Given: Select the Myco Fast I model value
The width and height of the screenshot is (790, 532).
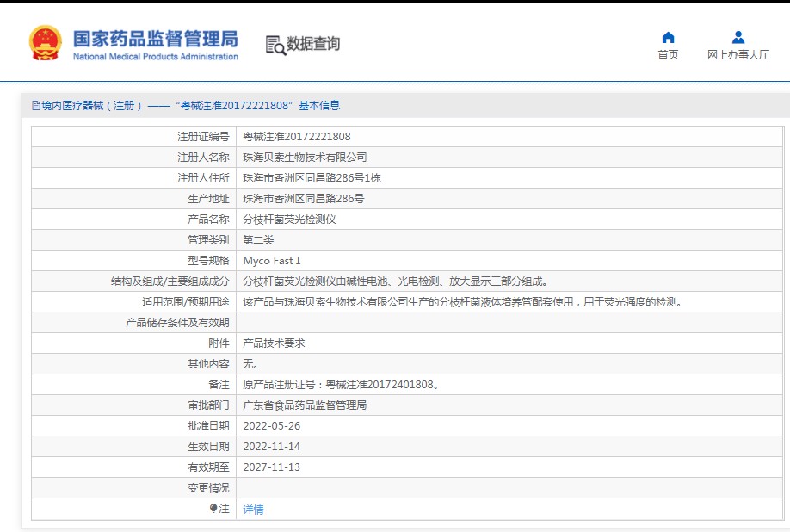Looking at the screenshot, I should pos(272,260).
